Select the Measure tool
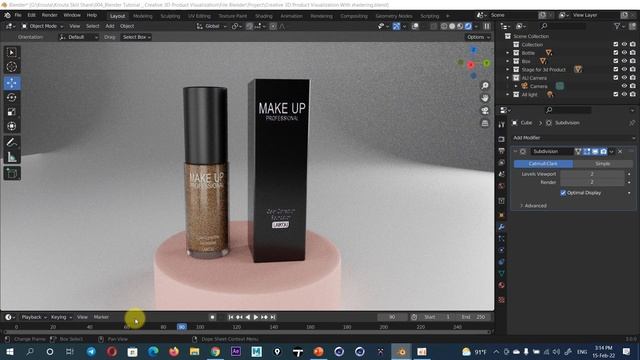The width and height of the screenshot is (640, 360). (11, 157)
